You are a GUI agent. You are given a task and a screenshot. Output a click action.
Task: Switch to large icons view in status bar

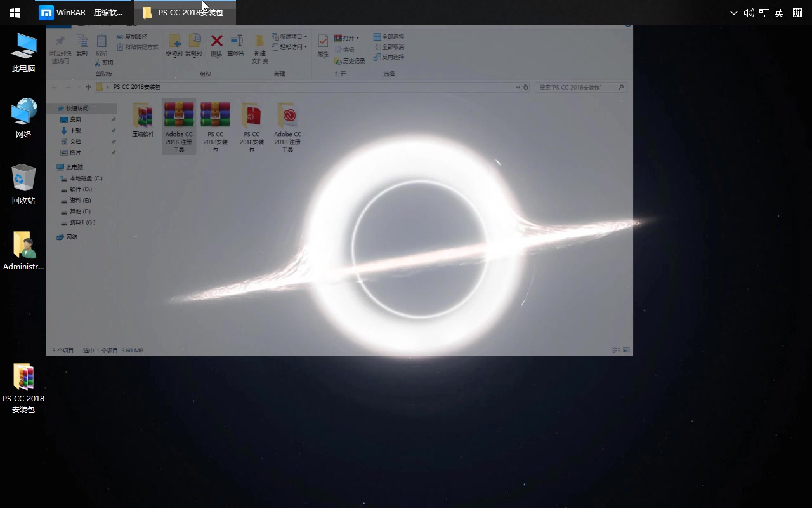coord(626,350)
